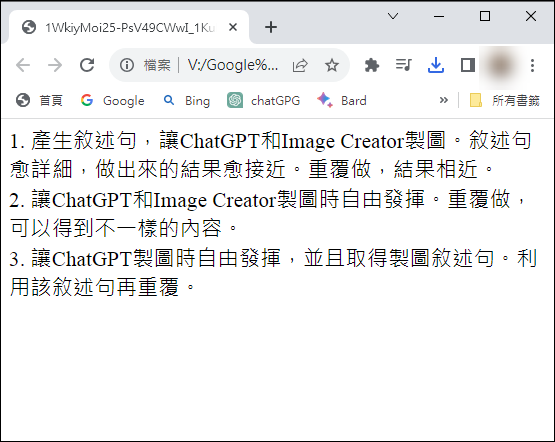
Task: Maximize the browser window
Action: 485,16
